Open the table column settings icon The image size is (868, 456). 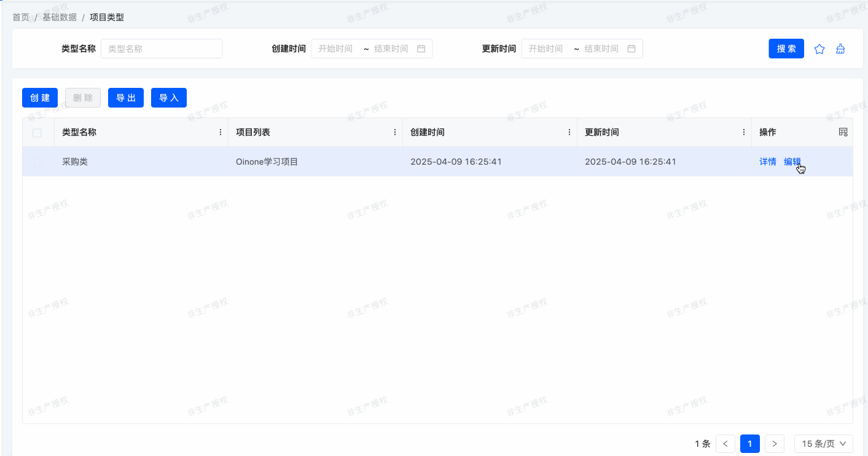click(x=843, y=132)
